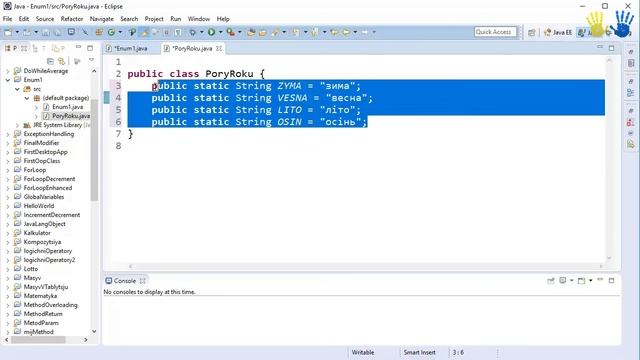Click the Display Selected Console icon
This screenshot has height=360, width=640.
click(563, 280)
